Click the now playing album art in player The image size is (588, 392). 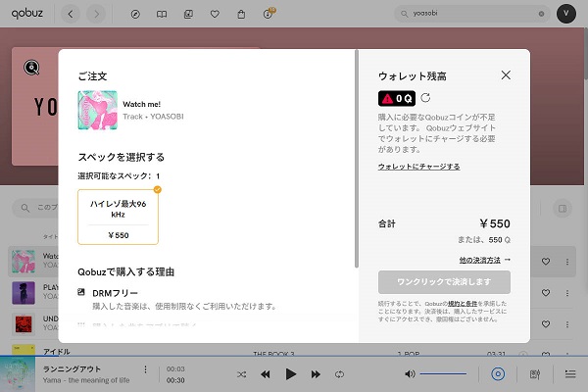click(x=18, y=374)
